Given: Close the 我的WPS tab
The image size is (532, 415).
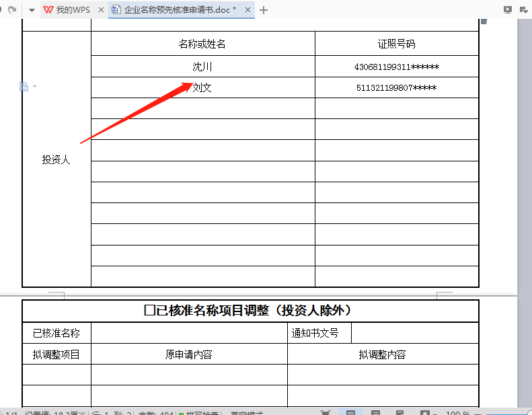Looking at the screenshot, I should coord(101,10).
